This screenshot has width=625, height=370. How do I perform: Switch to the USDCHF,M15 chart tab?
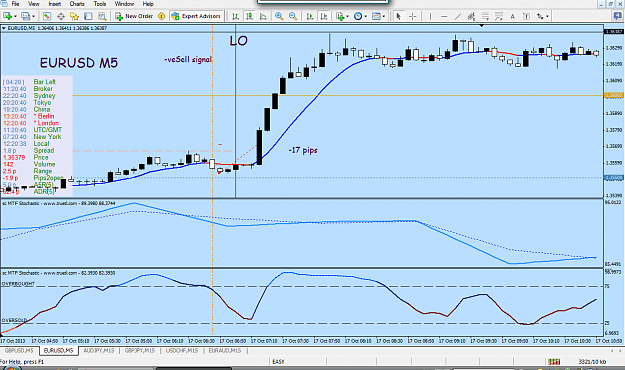(x=182, y=350)
